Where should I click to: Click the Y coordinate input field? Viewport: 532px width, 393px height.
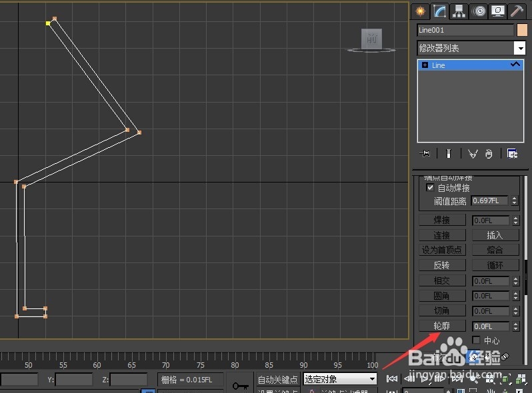click(74, 380)
